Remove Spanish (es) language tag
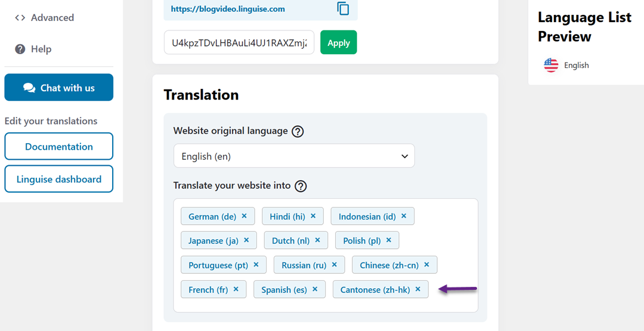The width and height of the screenshot is (644, 331). click(x=315, y=289)
